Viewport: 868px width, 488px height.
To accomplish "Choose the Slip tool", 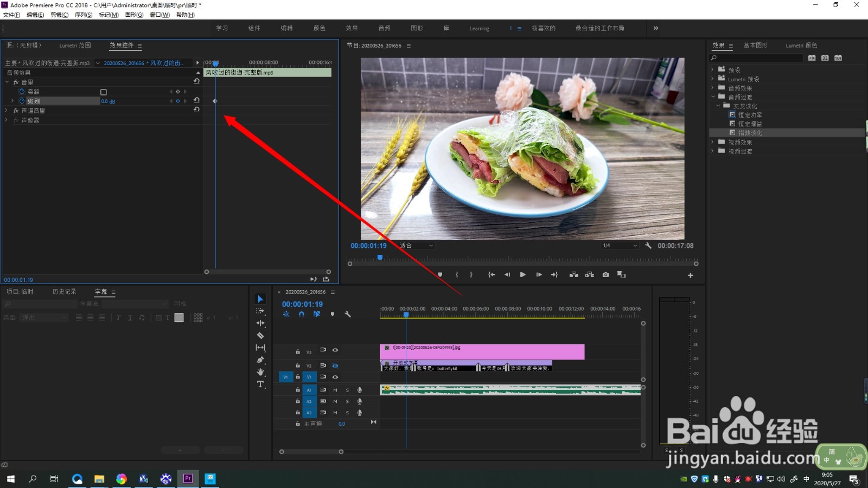I will (260, 348).
